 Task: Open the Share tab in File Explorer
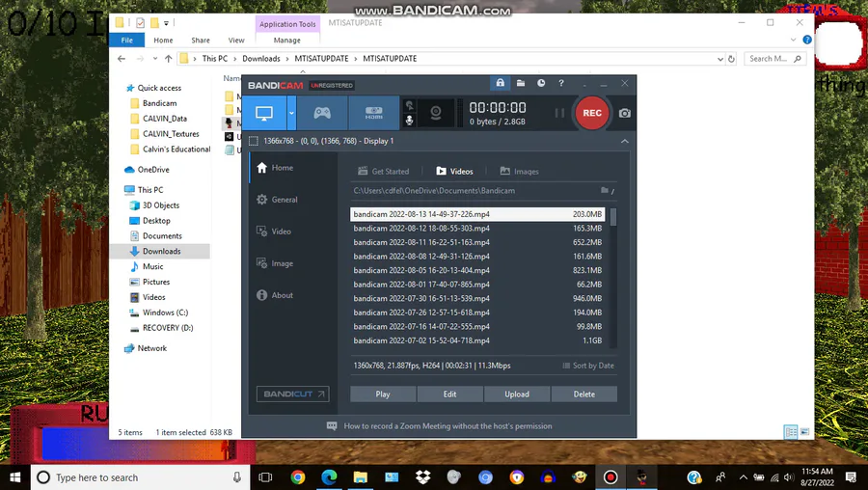[201, 40]
